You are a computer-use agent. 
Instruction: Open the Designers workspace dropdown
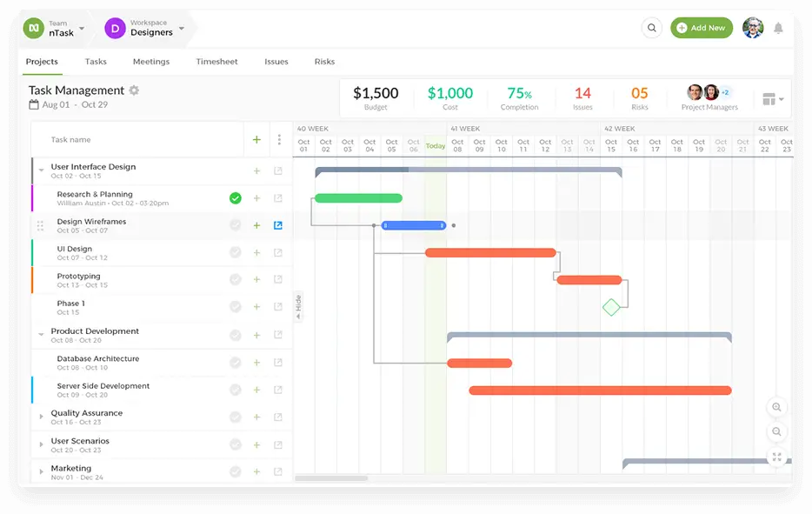point(182,29)
